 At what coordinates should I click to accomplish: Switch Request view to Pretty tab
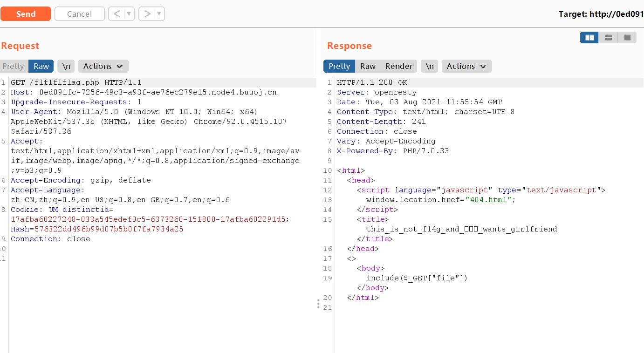[x=14, y=66]
